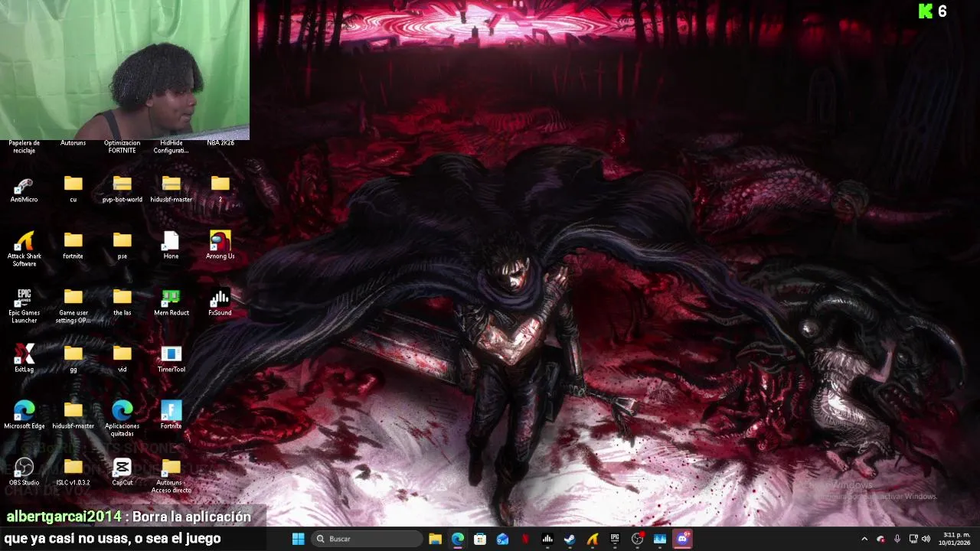
Task: Open Microsoft Store from the taskbar
Action: click(x=480, y=539)
